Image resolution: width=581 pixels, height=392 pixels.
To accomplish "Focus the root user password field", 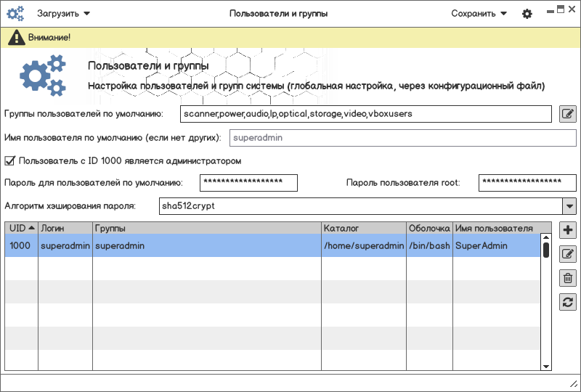I will click(527, 182).
